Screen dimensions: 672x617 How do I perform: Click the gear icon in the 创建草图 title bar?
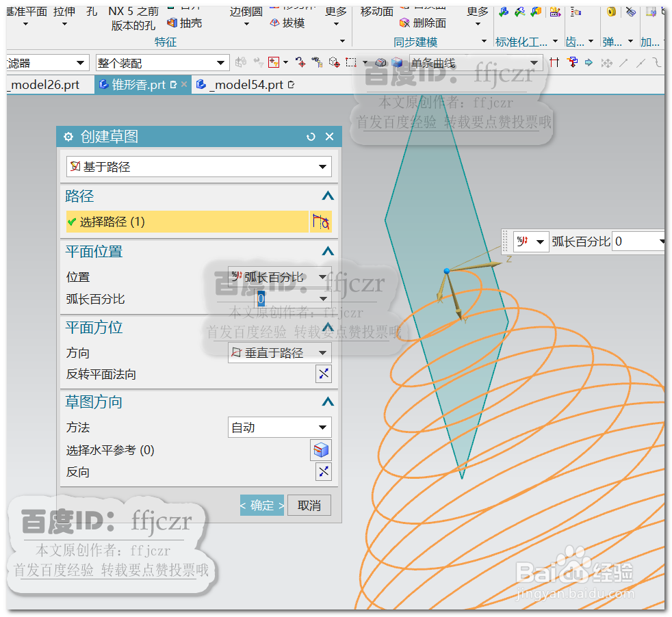(68, 137)
